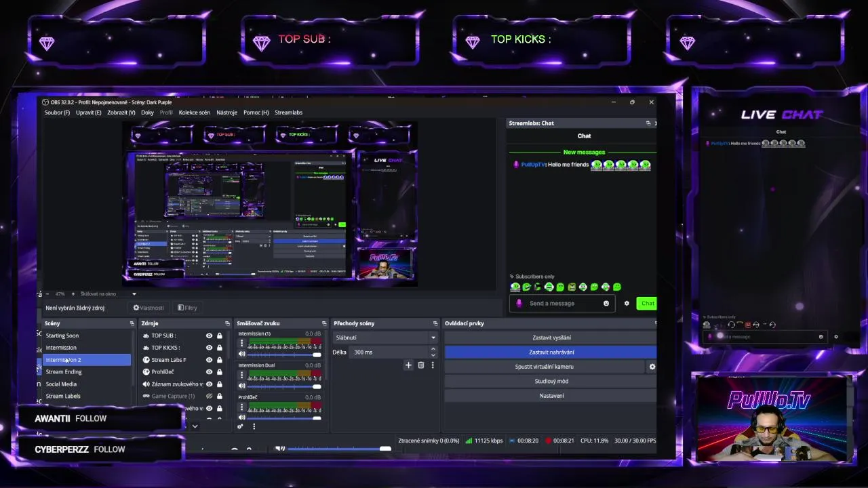868x488 pixels.
Task: Pop out the Přechody scény dock
Action: [435, 323]
